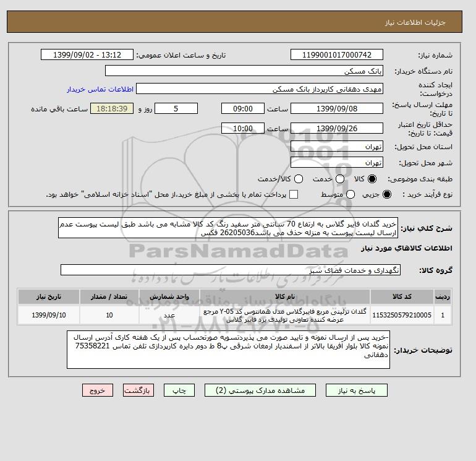
Task: Click the delivery city field تهران
Action: [337, 163]
